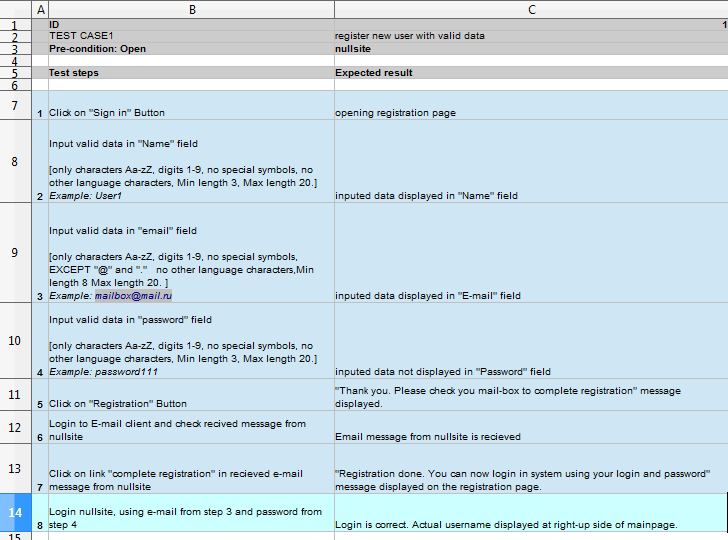Viewport: 728px width, 540px height.
Task: Click the 'Thank you. Please check you mail-box' cell
Action: (531, 395)
